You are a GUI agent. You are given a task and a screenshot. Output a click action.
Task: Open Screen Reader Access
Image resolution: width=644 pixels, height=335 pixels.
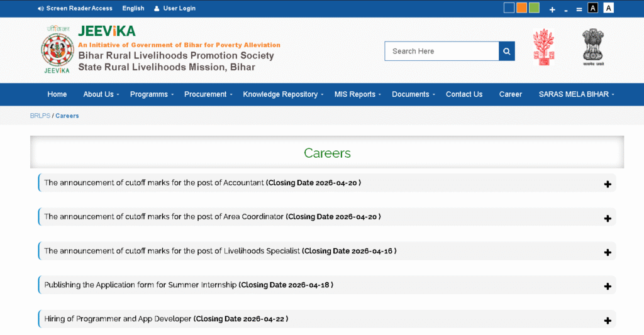tap(75, 8)
